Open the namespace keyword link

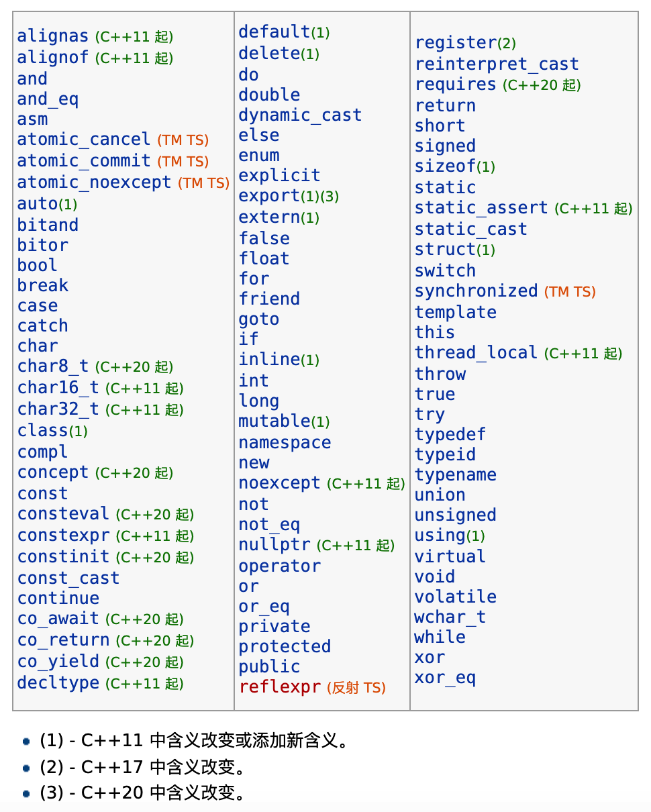[x=285, y=443]
